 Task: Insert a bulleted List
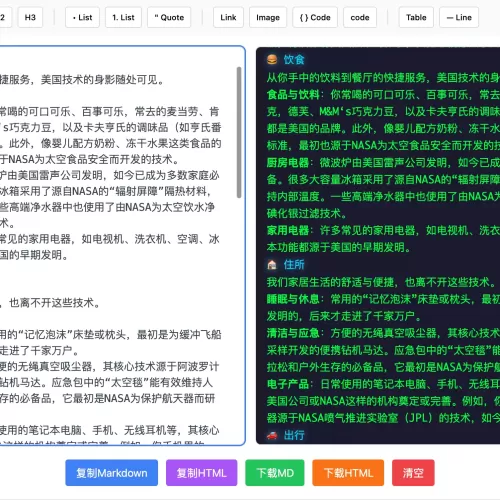[x=82, y=17]
